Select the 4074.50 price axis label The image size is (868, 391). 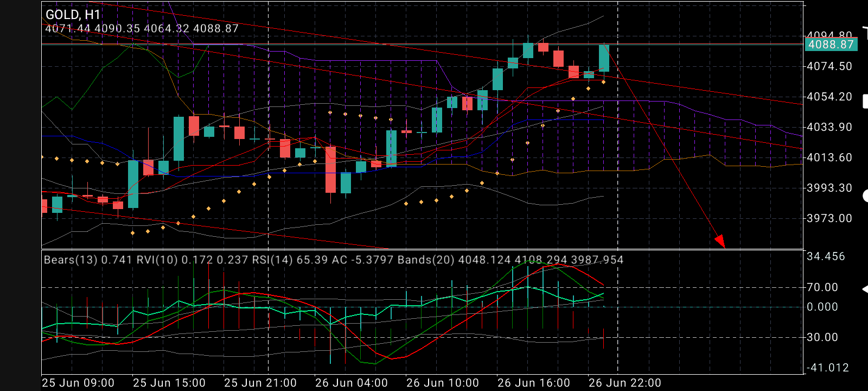point(829,66)
